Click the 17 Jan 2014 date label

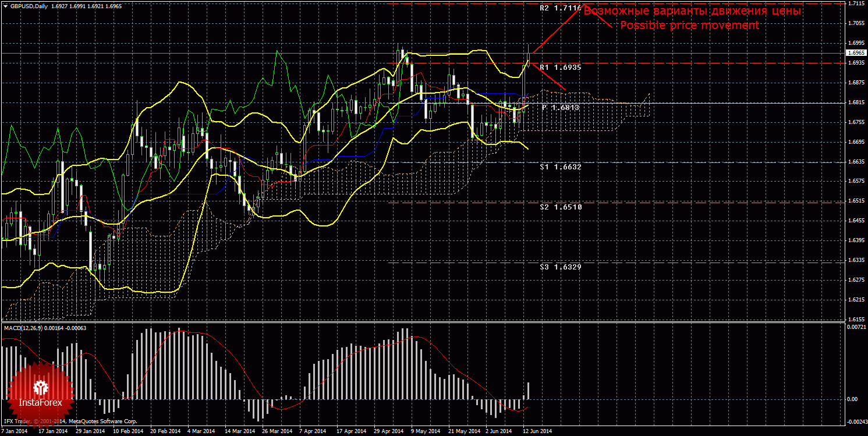[x=52, y=431]
